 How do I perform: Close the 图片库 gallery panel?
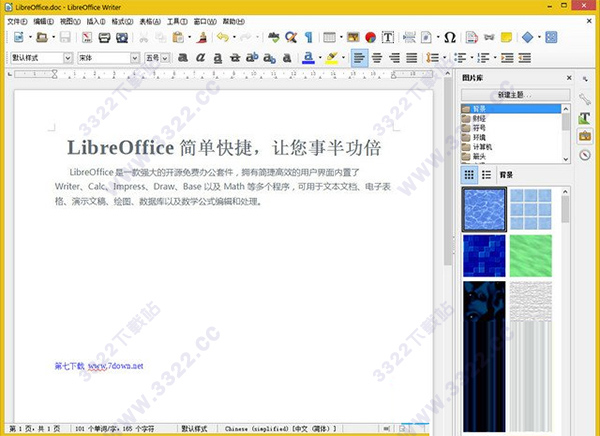(569, 78)
